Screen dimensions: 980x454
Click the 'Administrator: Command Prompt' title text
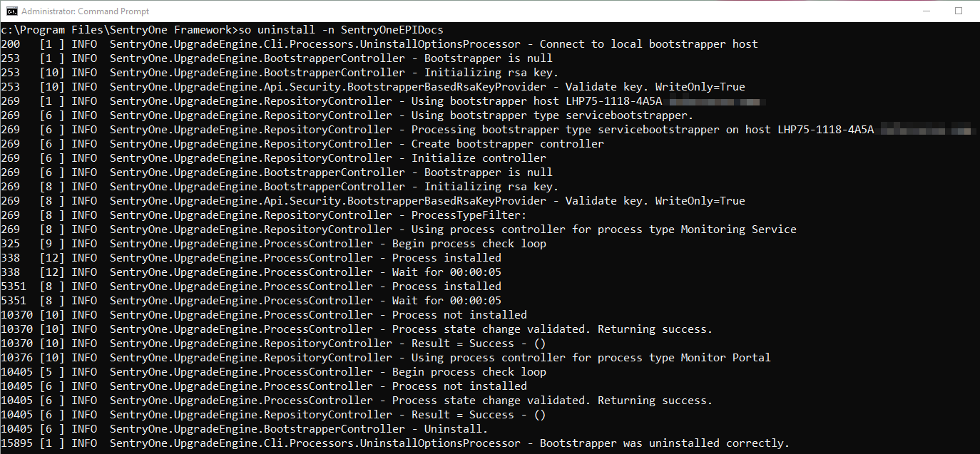pos(86,11)
